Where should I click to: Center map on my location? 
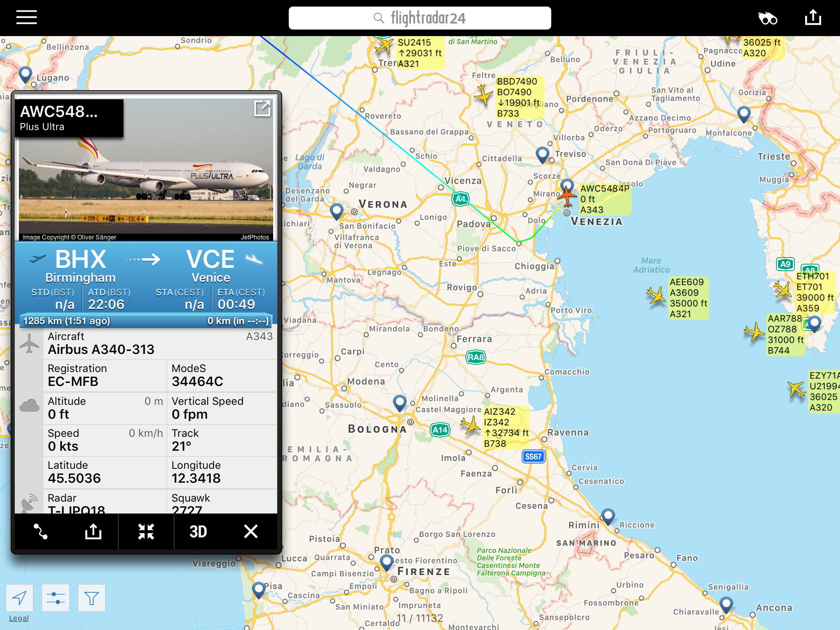click(x=19, y=598)
